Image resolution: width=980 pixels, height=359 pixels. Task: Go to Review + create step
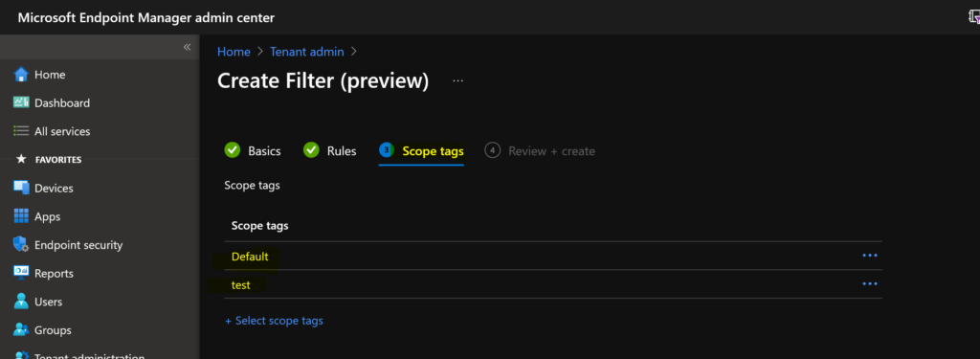pyautogui.click(x=540, y=150)
